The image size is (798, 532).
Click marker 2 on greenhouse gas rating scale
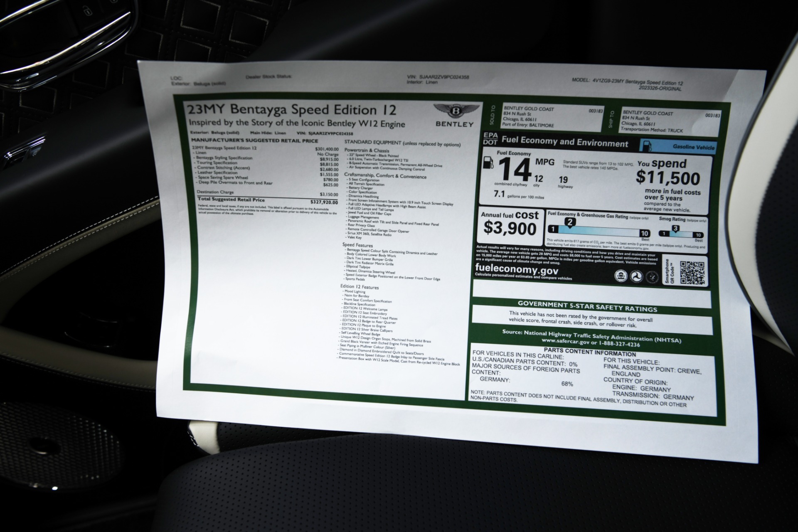pyautogui.click(x=570, y=222)
